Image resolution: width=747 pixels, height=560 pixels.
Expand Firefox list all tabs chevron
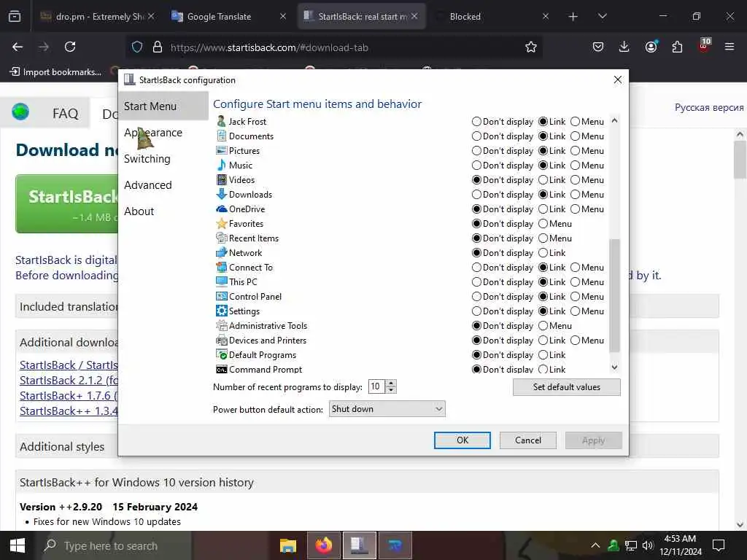[602, 16]
